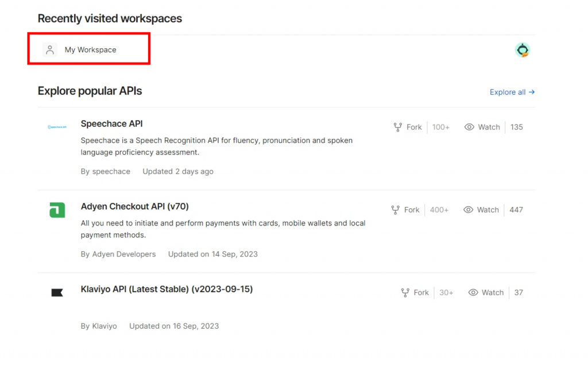This screenshot has width=588, height=366.
Task: Click the Updated on 16 Sep, 2023 text
Action: click(174, 326)
